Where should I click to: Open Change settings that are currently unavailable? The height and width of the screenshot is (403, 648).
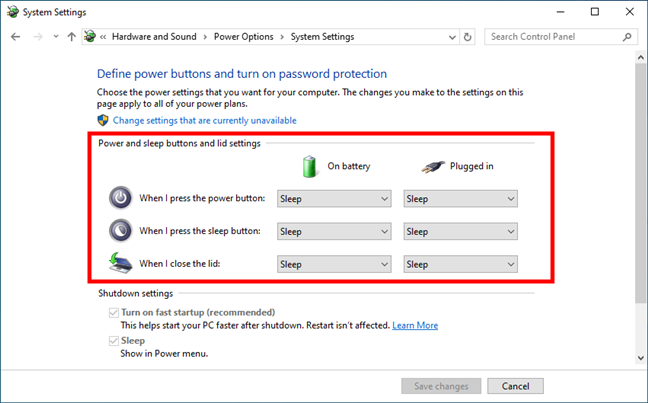tap(205, 121)
